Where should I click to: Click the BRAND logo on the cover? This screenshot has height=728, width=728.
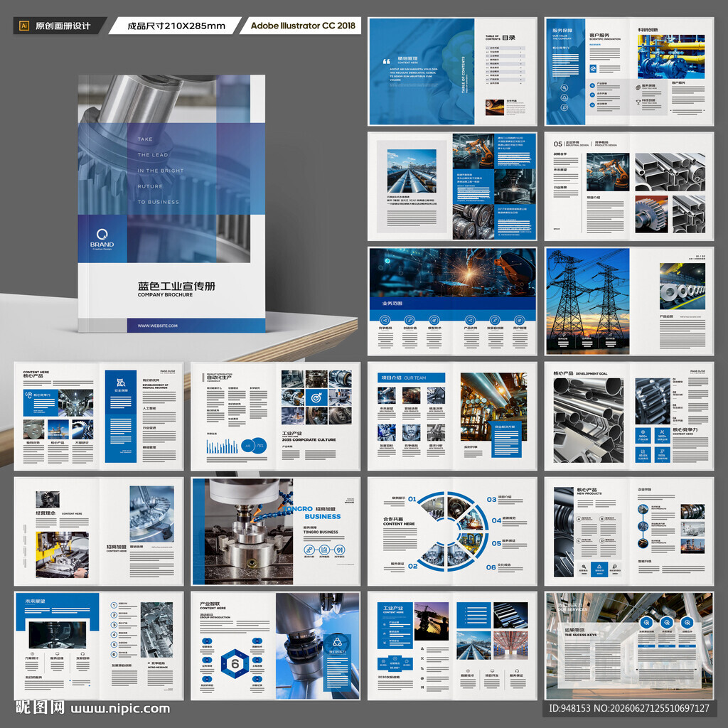click(102, 239)
